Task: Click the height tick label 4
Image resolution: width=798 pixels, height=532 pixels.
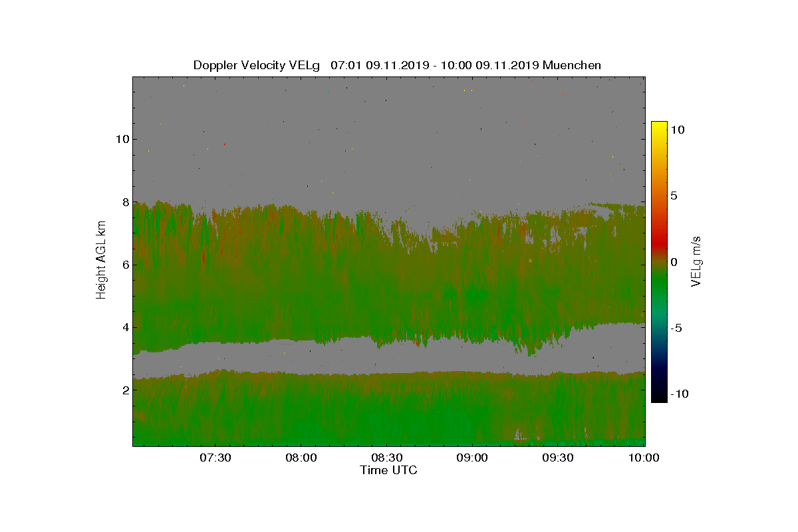Action: point(125,327)
